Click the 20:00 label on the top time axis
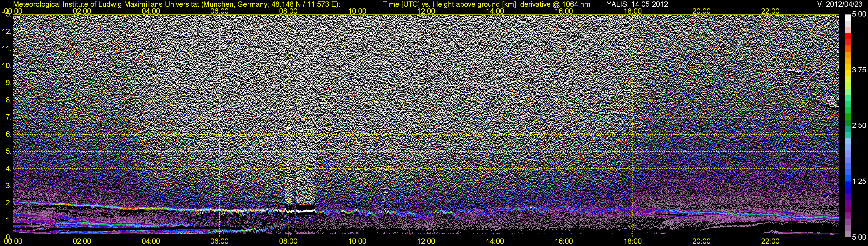The height and width of the screenshot is (246, 868). tap(702, 11)
